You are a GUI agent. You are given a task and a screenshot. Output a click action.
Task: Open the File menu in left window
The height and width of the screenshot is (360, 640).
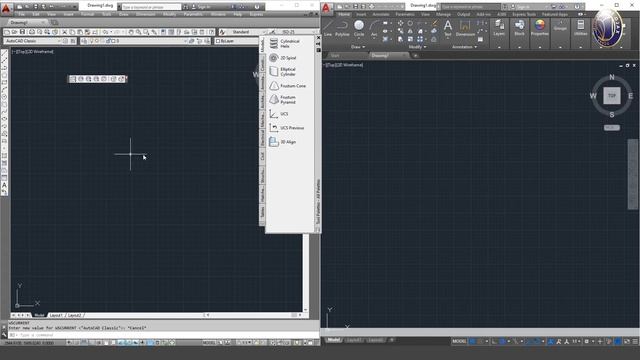[x=22, y=14]
